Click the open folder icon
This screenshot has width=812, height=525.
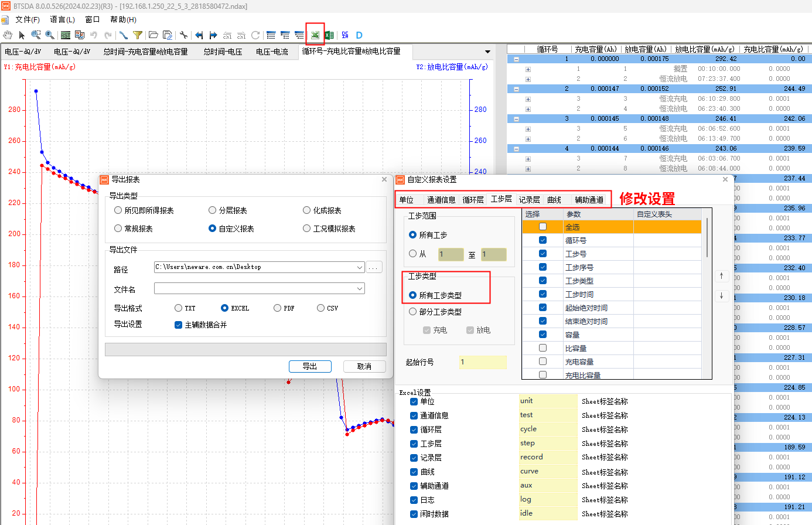coord(153,35)
